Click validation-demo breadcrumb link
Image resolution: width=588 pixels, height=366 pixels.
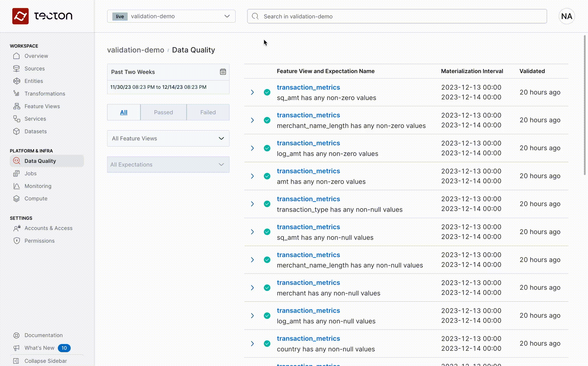click(x=136, y=50)
